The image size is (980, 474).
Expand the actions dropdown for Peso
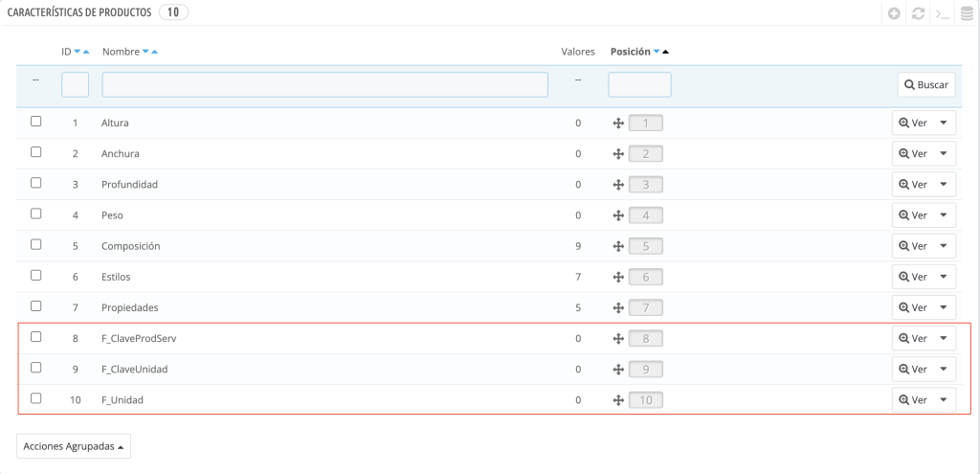tap(944, 215)
